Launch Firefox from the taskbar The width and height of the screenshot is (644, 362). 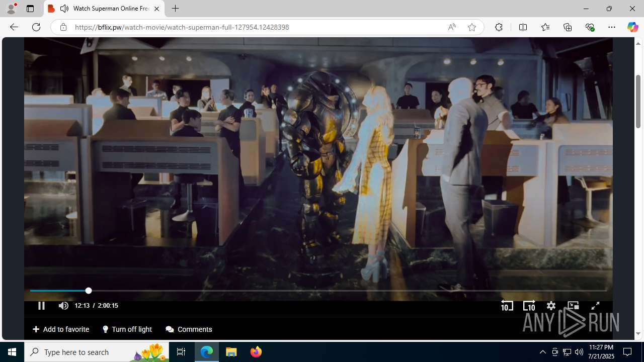256,352
